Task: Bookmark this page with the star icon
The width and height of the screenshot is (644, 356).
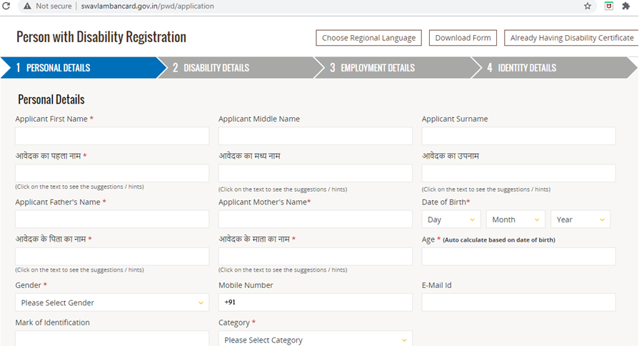Action: click(587, 6)
